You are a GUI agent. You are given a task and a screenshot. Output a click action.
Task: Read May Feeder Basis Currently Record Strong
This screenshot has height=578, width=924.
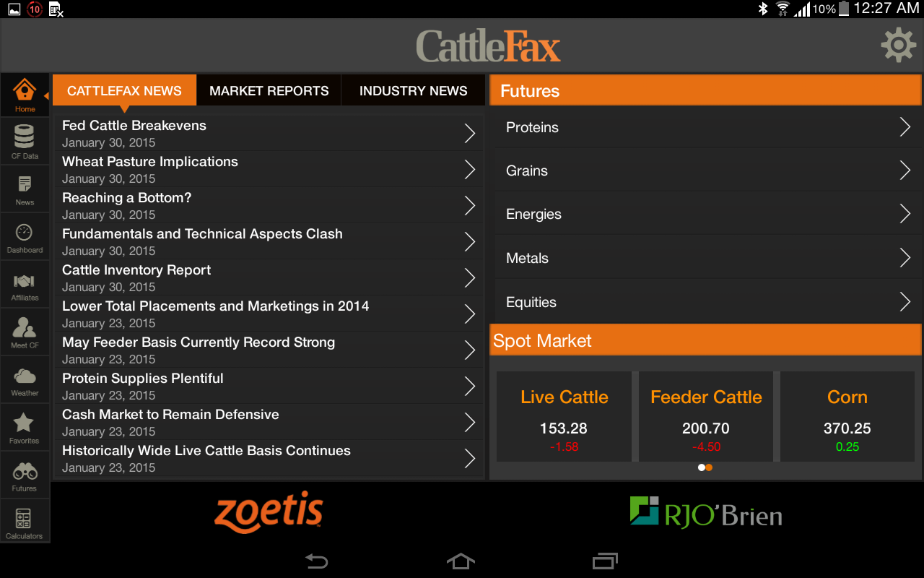pyautogui.click(x=269, y=350)
